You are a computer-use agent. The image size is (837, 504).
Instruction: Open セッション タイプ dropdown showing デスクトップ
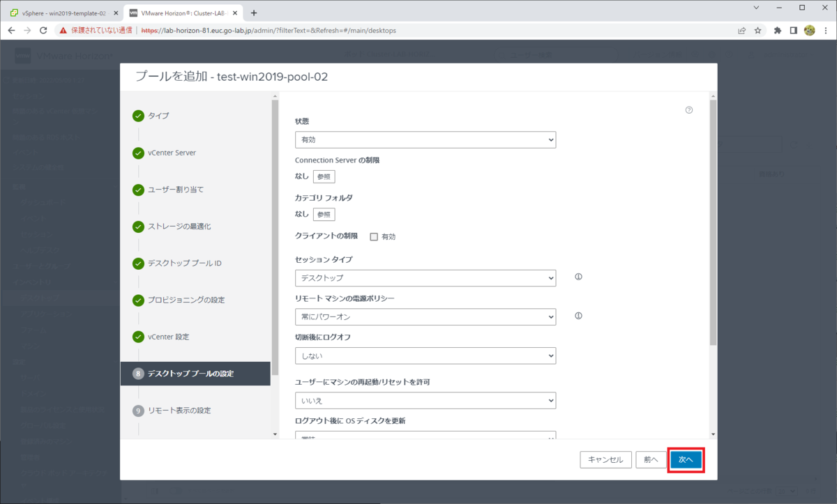[425, 278]
